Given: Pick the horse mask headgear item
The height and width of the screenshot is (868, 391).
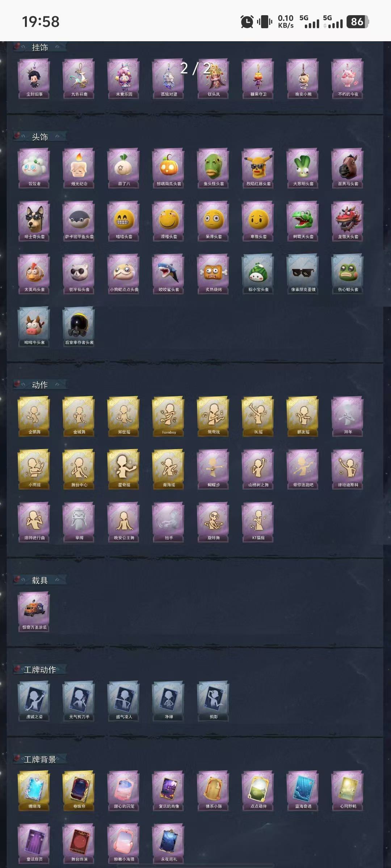Looking at the screenshot, I should [348, 168].
